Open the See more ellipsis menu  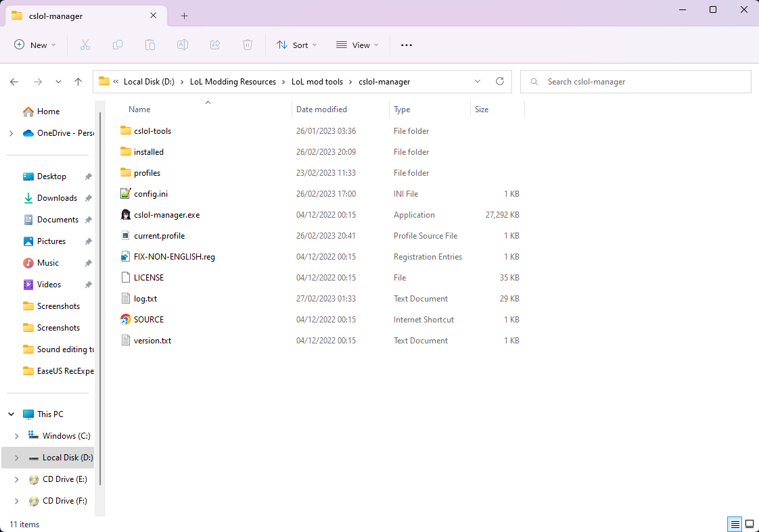[x=407, y=45]
